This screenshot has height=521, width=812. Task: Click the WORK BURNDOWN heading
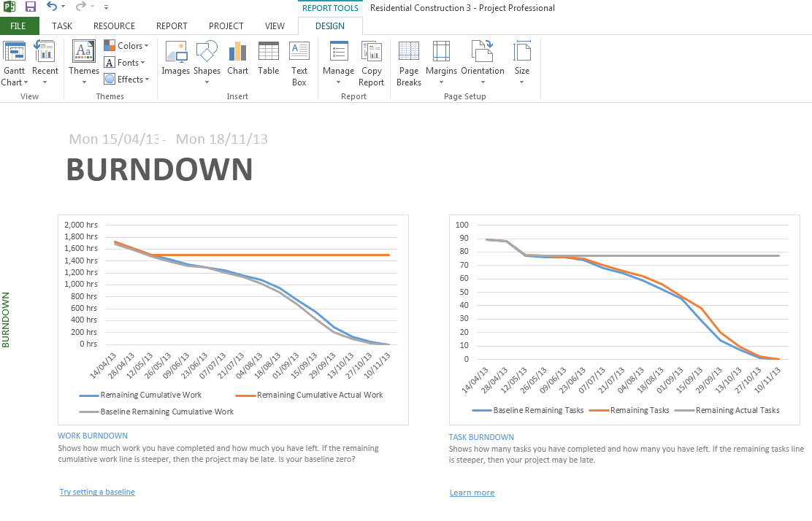pyautogui.click(x=93, y=436)
